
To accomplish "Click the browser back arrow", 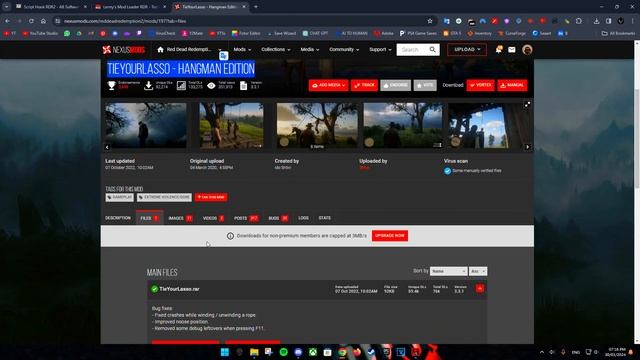I will [7, 21].
